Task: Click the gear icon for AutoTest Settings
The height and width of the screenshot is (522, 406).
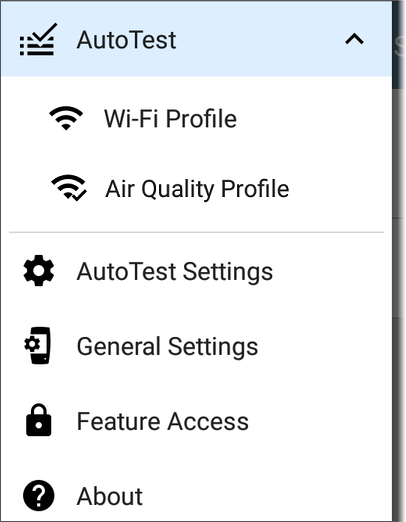Action: pyautogui.click(x=39, y=270)
